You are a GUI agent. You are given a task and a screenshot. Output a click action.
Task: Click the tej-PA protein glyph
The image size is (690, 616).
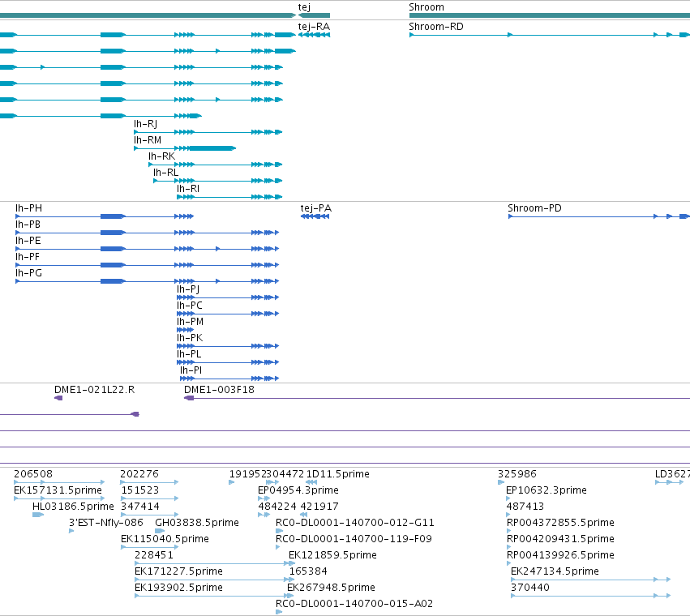point(315,216)
